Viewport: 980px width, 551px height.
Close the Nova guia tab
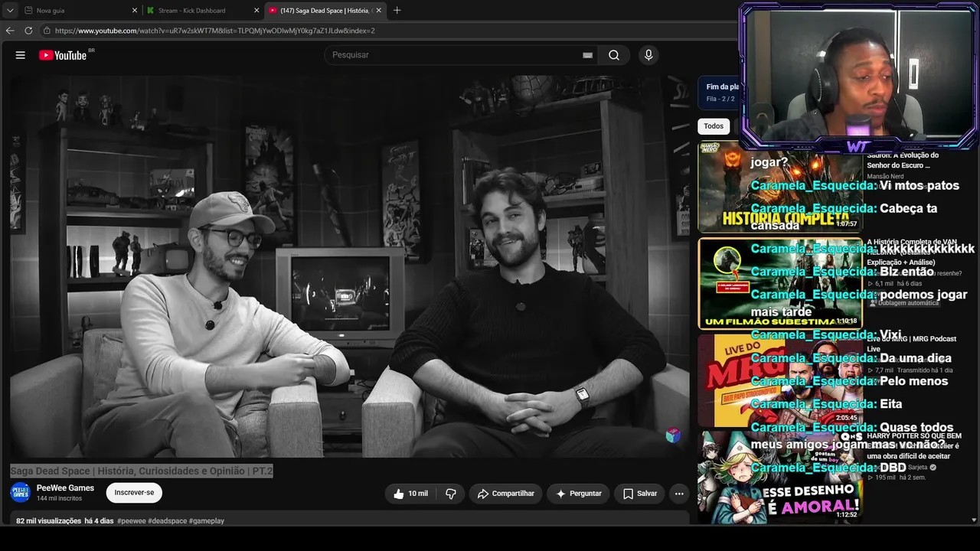click(135, 11)
